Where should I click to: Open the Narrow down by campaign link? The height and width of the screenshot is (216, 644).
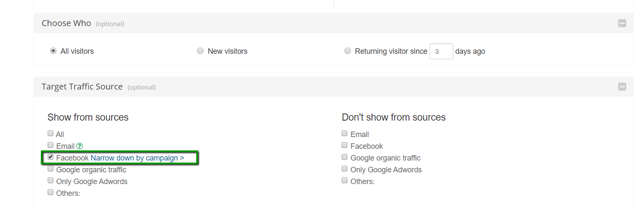click(x=137, y=158)
